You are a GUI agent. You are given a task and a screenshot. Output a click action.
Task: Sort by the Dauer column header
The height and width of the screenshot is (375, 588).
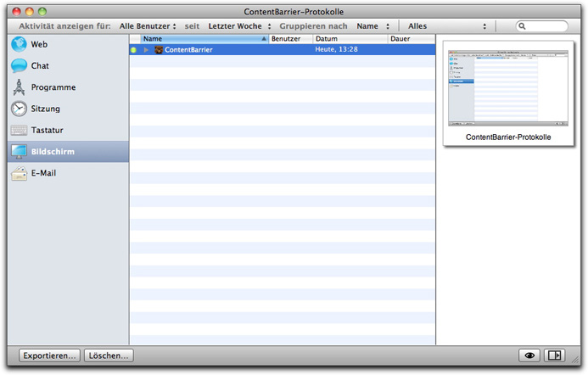[412, 39]
